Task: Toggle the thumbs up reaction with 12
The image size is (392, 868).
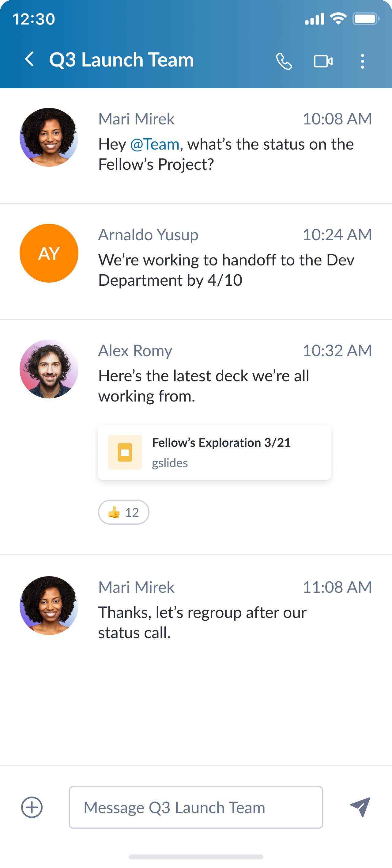Action: pyautogui.click(x=124, y=512)
